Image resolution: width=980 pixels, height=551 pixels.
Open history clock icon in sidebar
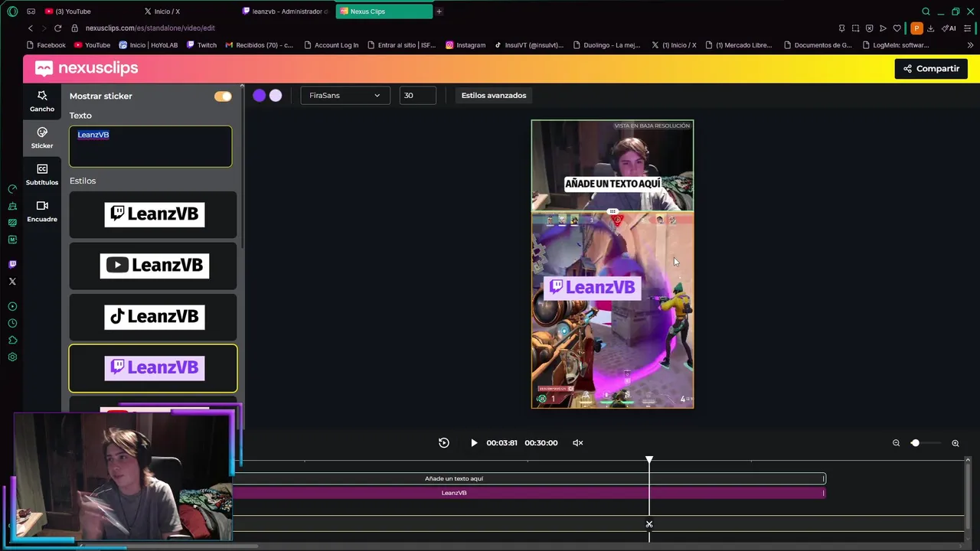(x=12, y=323)
